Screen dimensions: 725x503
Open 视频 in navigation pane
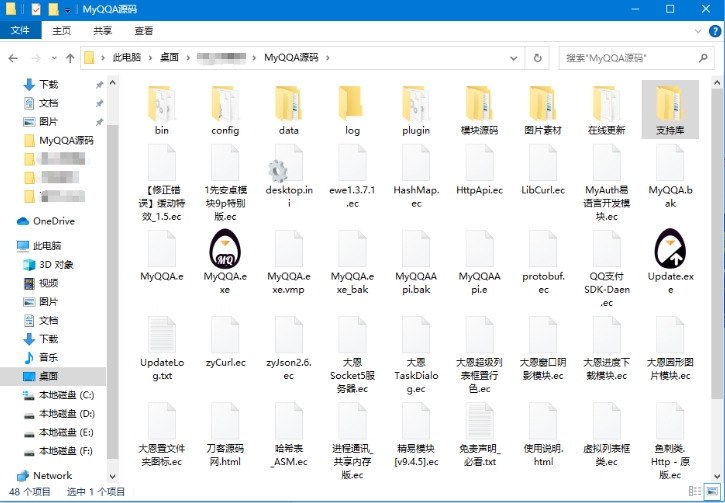click(42, 283)
